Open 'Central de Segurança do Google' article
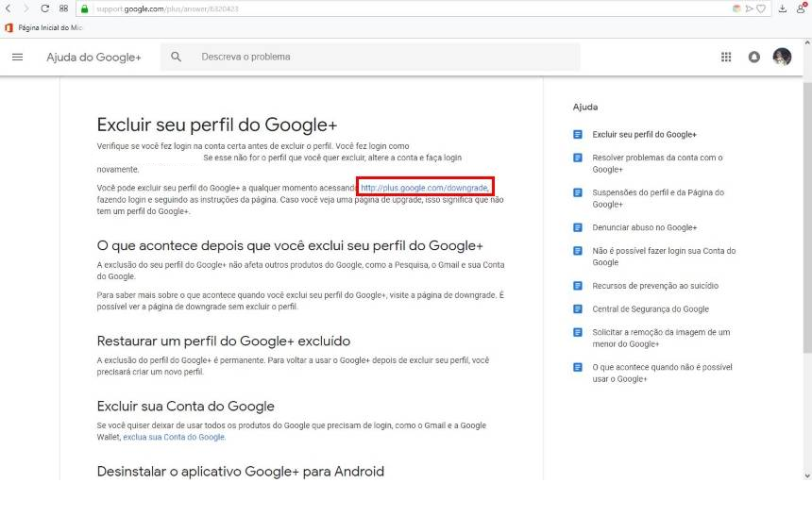 [651, 309]
